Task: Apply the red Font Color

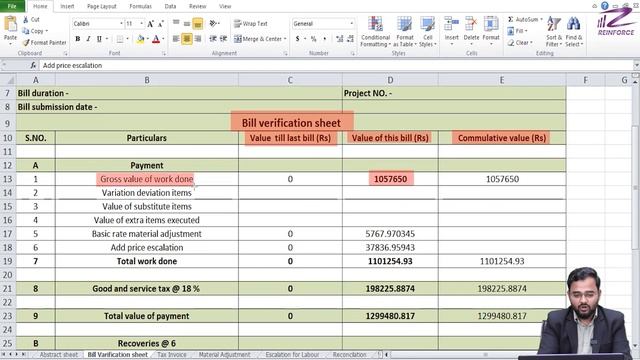Action: (156, 39)
